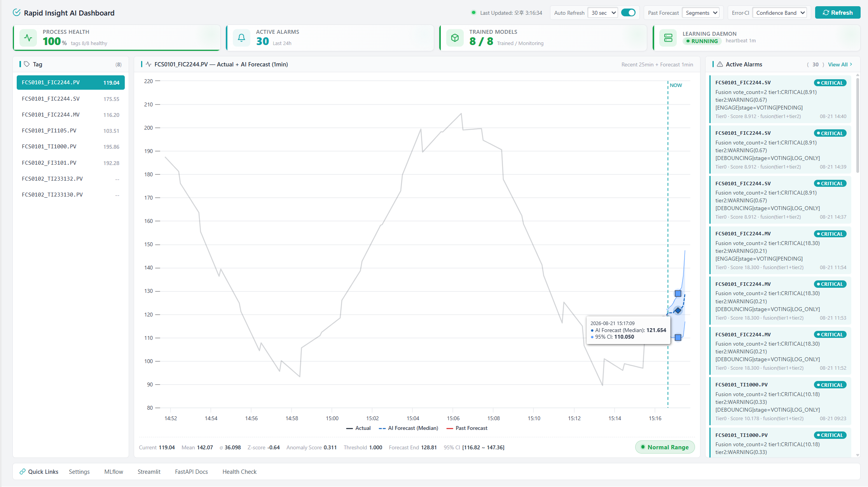This screenshot has width=868, height=487.
Task: Click the Forecast End 128.81 value
Action: (428, 447)
